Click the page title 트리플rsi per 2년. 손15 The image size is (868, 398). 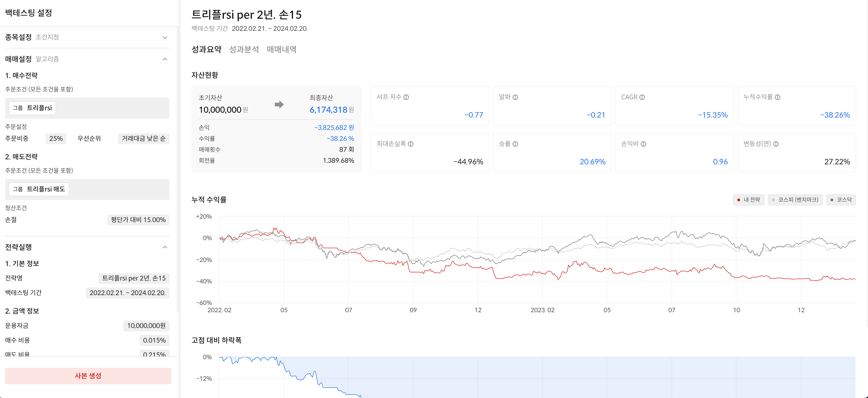click(x=246, y=15)
